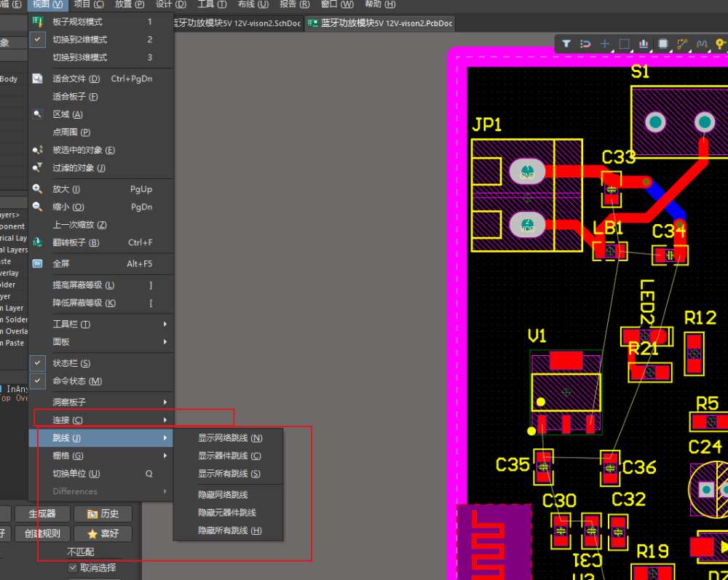
Task: Click the Zoom In (放大) magnifier icon
Action: tap(38, 189)
